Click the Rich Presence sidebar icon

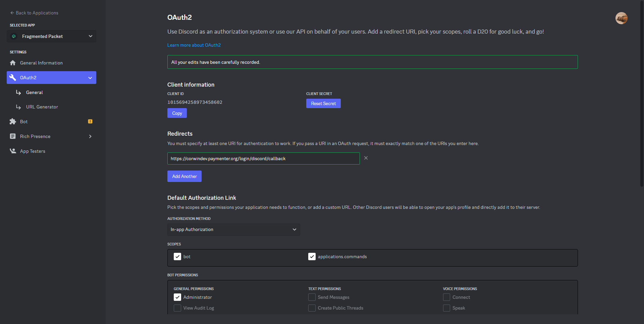tap(13, 136)
